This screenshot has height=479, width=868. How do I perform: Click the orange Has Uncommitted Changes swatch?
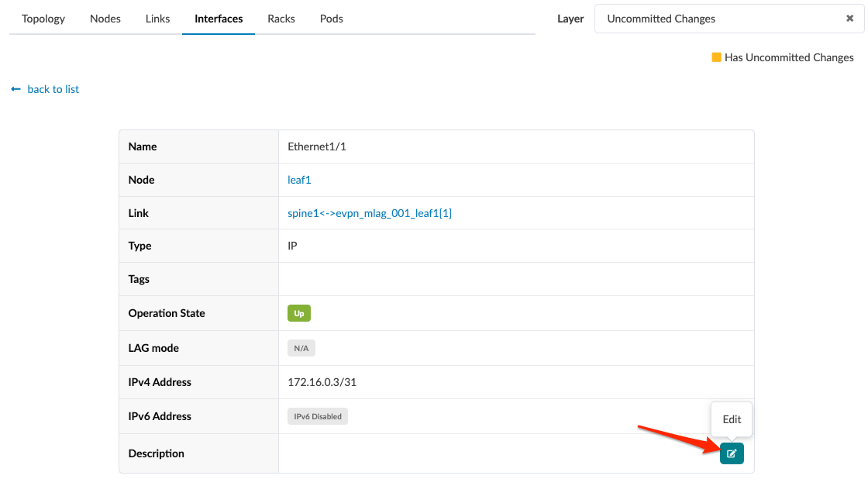(x=716, y=57)
